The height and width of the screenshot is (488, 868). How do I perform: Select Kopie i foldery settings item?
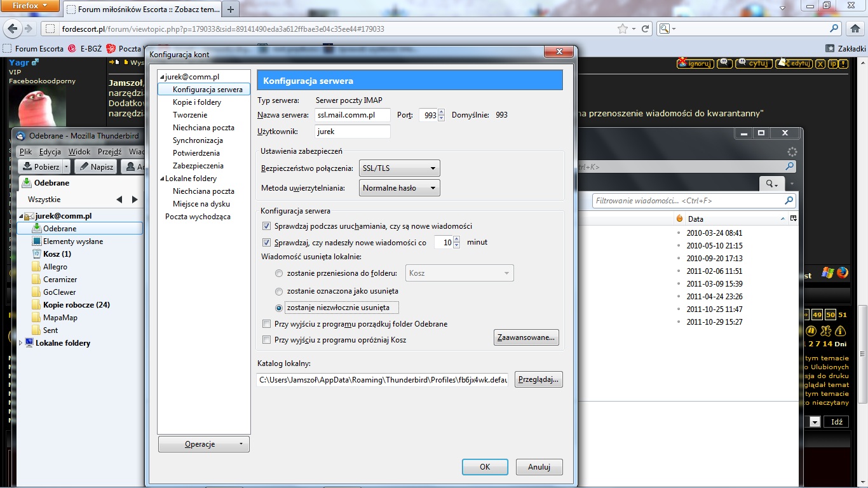[197, 102]
